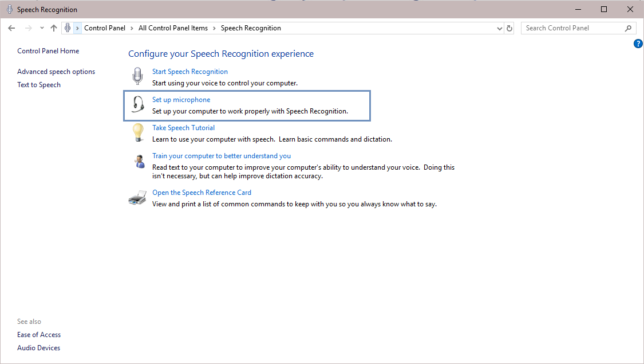Go to Control Panel Home

(48, 51)
